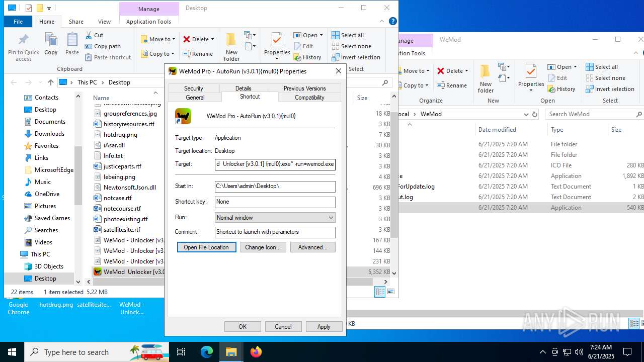
Task: Click Open File Location button
Action: click(x=206, y=247)
